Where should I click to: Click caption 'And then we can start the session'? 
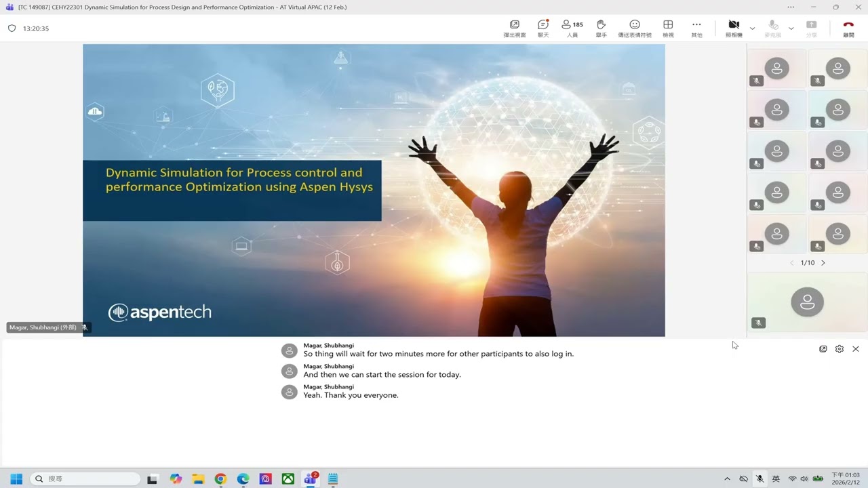[382, 375]
